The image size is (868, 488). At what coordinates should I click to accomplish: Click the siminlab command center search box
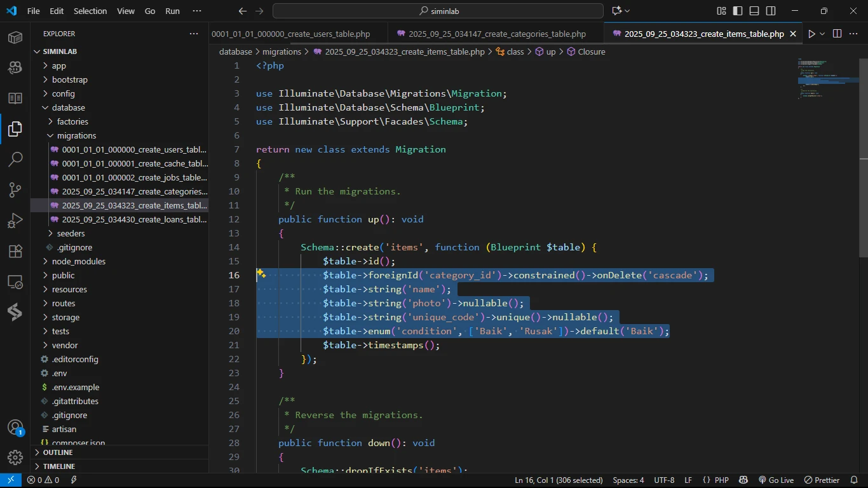coord(438,11)
